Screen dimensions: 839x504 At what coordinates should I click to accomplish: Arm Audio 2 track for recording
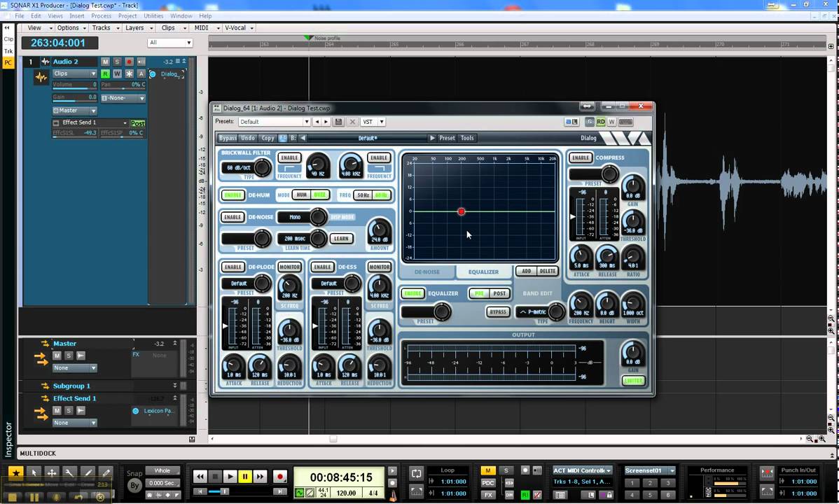pyautogui.click(x=129, y=62)
